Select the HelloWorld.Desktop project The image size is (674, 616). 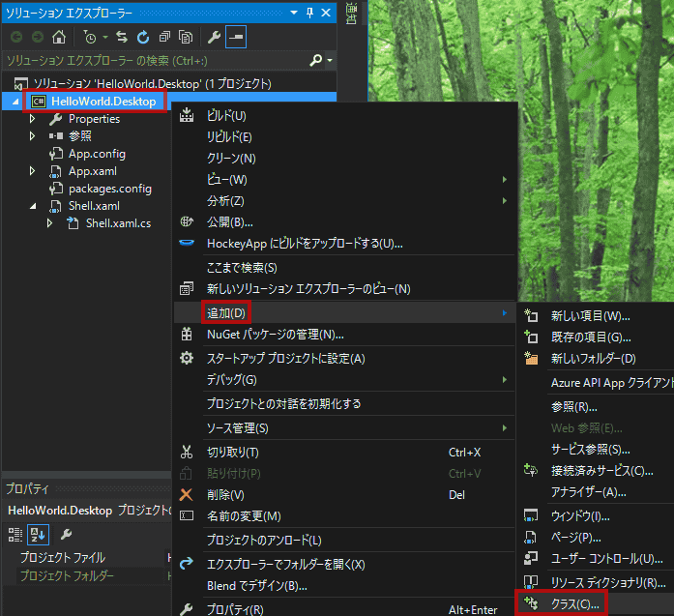click(103, 102)
